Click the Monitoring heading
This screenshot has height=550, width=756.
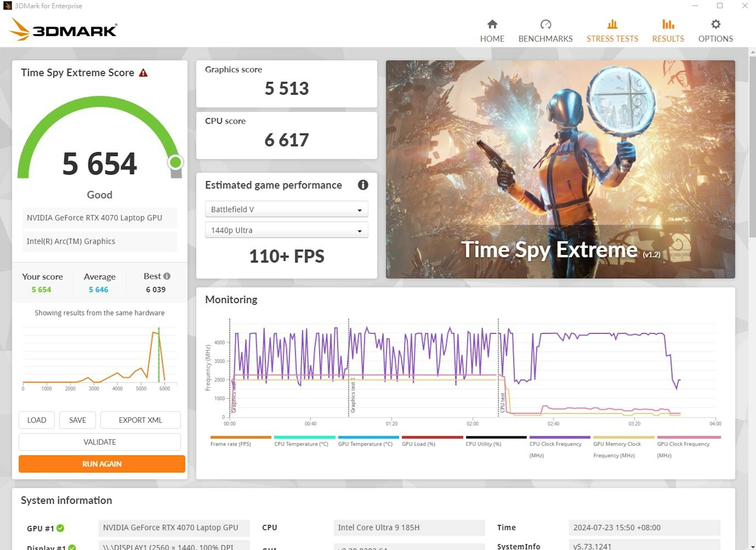(x=231, y=299)
